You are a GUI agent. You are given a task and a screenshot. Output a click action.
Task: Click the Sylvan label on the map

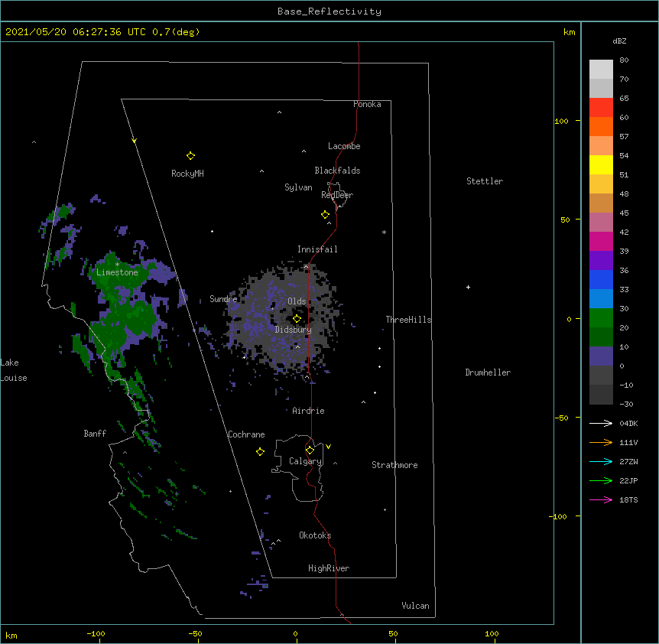[x=298, y=187]
